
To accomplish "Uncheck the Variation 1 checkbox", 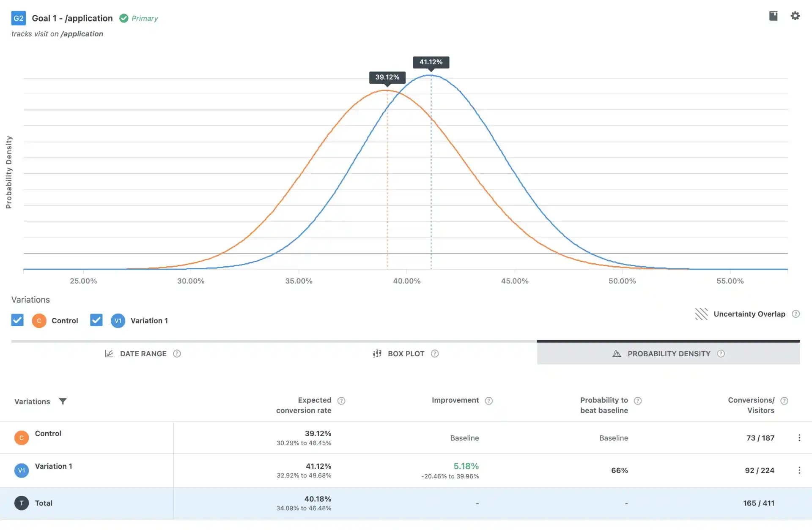I will 96,320.
